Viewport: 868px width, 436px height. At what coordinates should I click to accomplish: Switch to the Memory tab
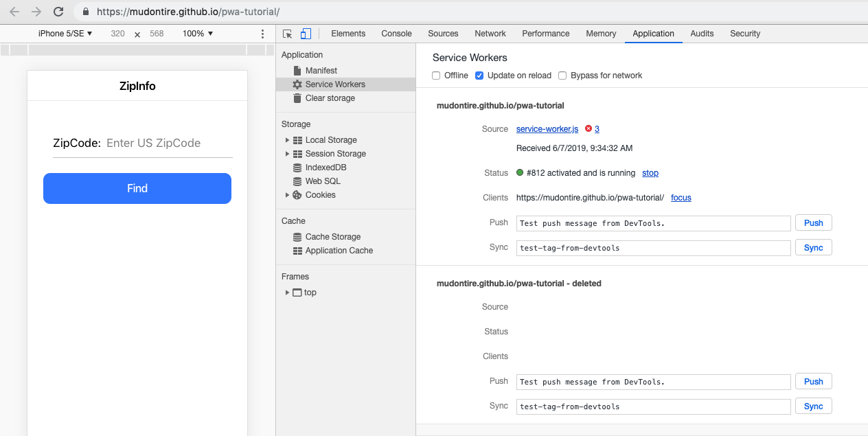click(x=601, y=34)
